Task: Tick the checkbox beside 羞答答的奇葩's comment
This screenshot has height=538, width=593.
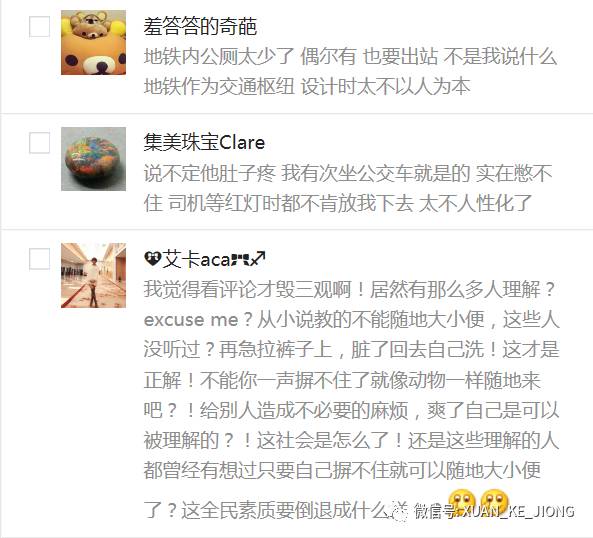Action: (x=39, y=26)
